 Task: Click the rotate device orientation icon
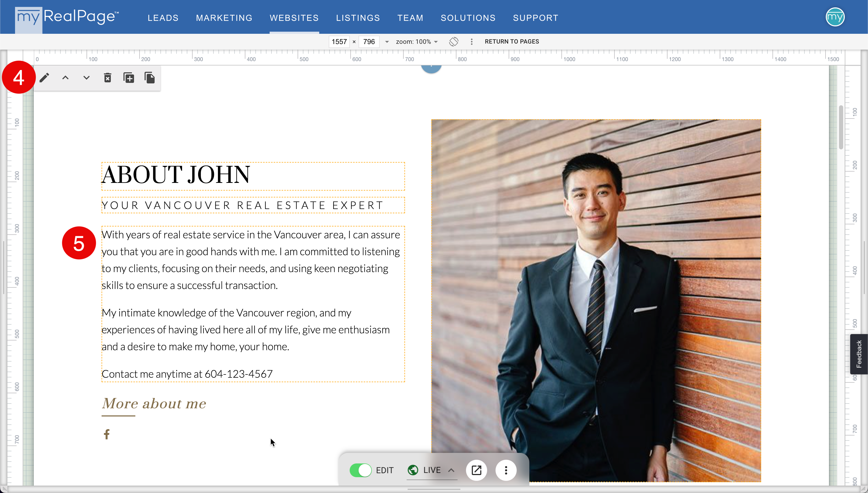(454, 42)
